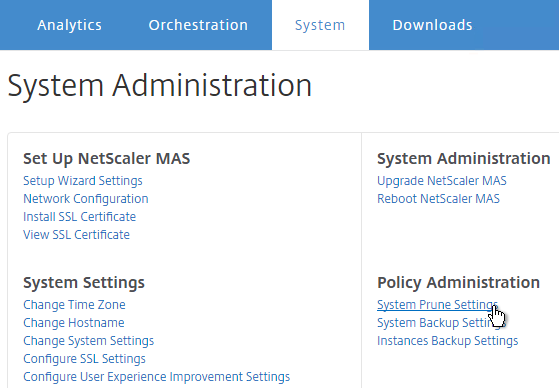Open System Prune Settings link
This screenshot has width=559, height=388.
coord(437,305)
